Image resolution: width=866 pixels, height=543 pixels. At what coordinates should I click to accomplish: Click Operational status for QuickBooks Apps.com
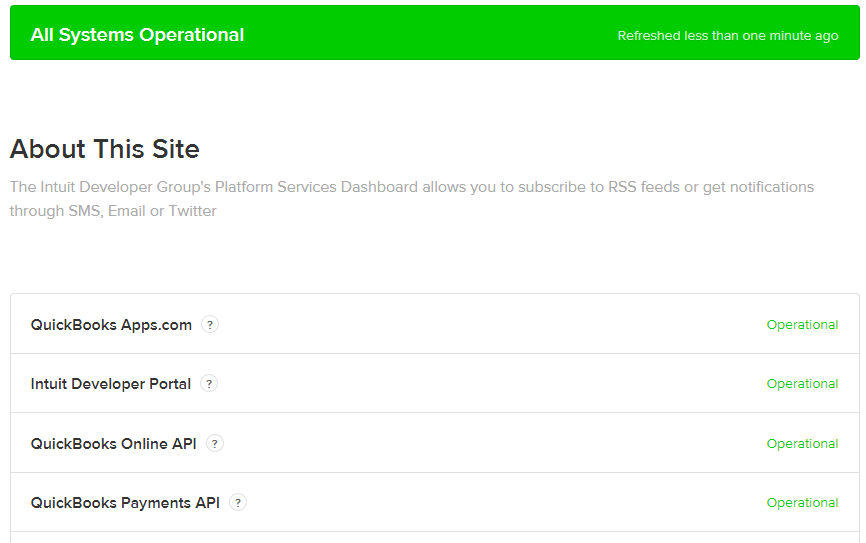pos(802,325)
